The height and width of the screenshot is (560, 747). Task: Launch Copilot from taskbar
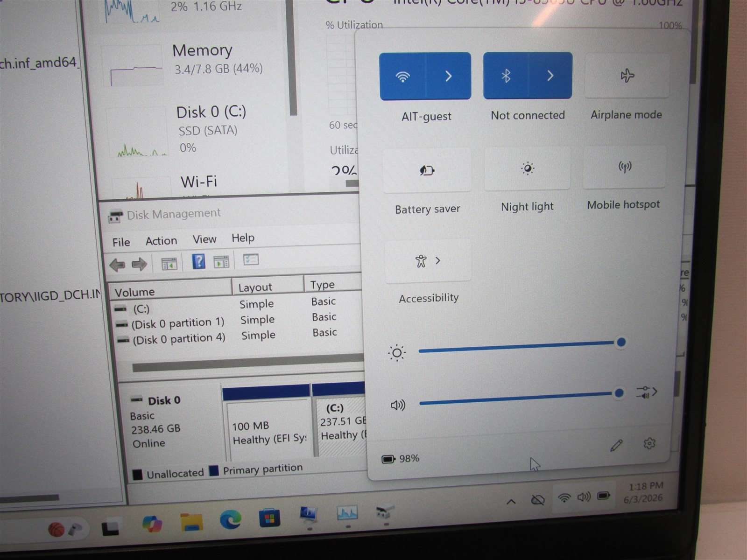pos(152,524)
